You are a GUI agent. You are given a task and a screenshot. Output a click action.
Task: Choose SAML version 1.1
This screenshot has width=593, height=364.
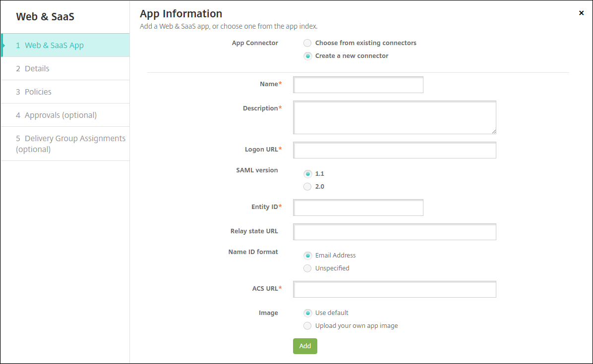click(x=307, y=174)
